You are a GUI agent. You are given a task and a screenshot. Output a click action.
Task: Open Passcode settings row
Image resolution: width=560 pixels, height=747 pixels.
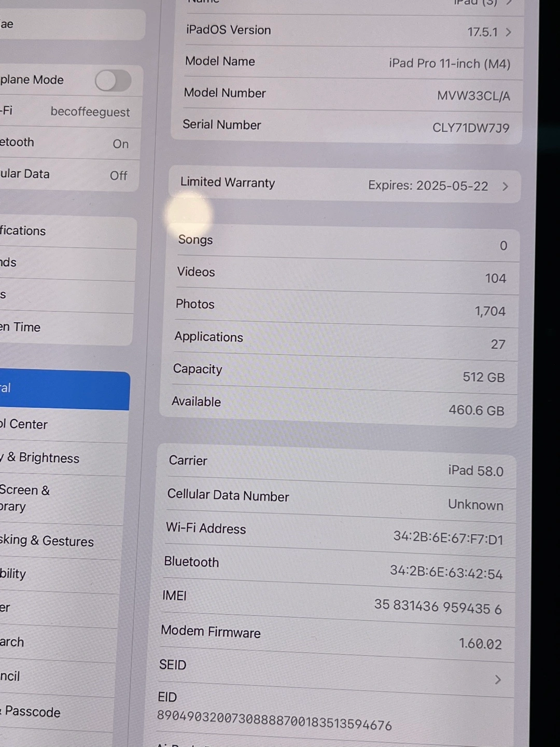click(x=57, y=712)
